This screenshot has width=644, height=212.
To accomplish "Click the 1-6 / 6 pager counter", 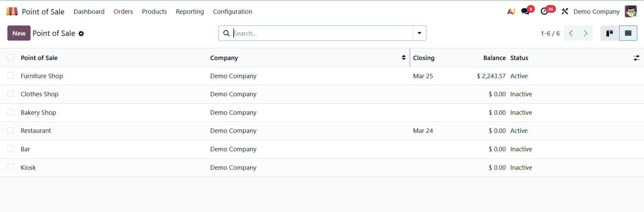I will [x=550, y=33].
